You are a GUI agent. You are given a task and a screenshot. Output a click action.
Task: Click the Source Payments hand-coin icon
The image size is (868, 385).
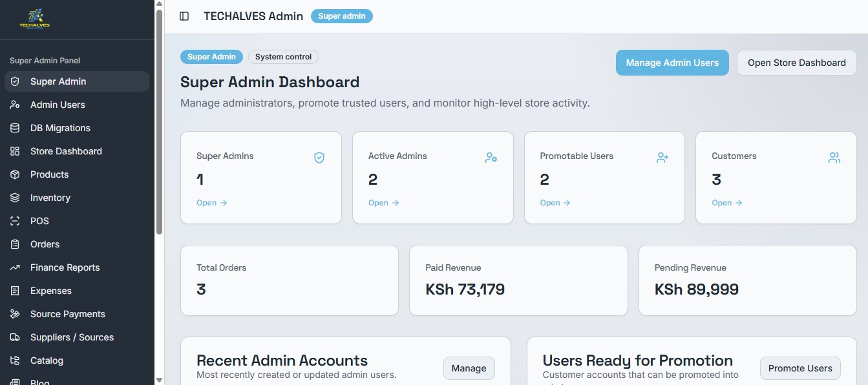click(x=15, y=314)
